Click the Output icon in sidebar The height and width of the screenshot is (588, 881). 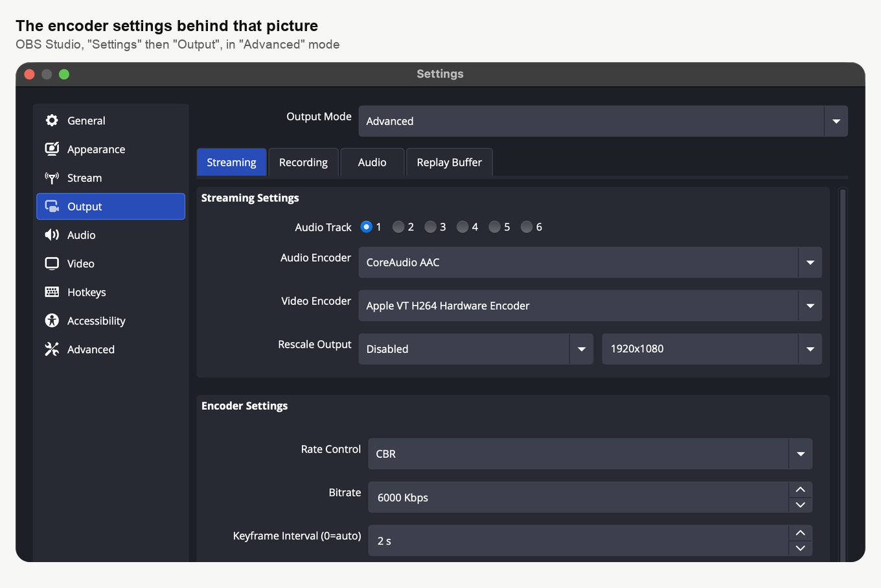[x=52, y=206]
